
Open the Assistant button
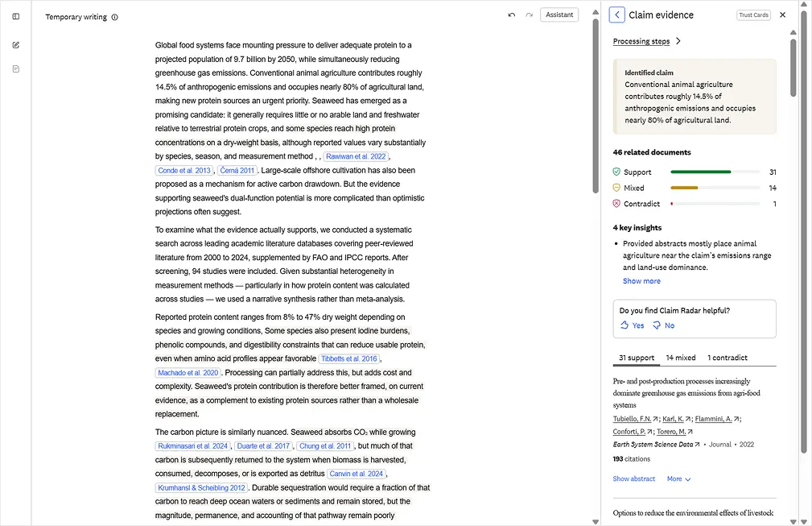(559, 14)
